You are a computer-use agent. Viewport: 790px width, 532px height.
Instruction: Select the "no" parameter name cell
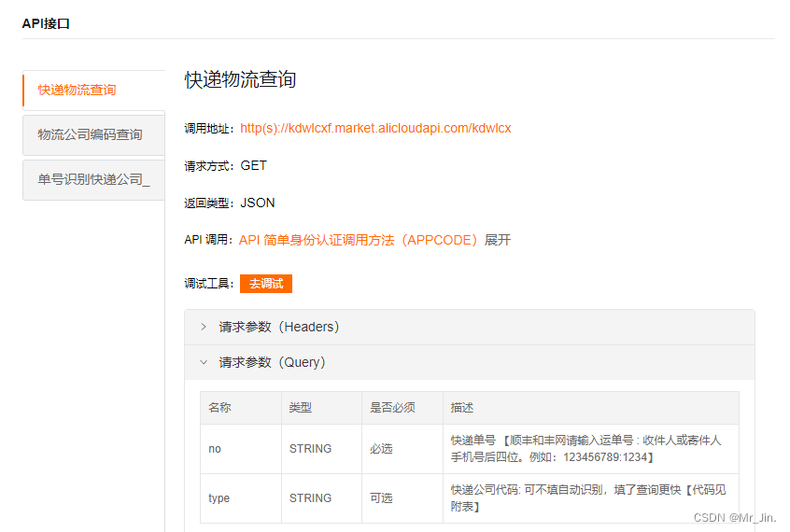(215, 449)
